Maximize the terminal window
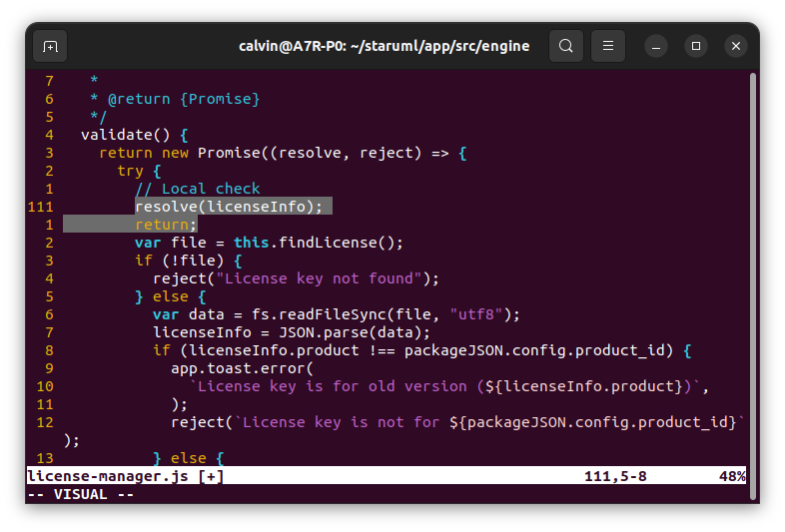The height and width of the screenshot is (532, 785). point(696,46)
